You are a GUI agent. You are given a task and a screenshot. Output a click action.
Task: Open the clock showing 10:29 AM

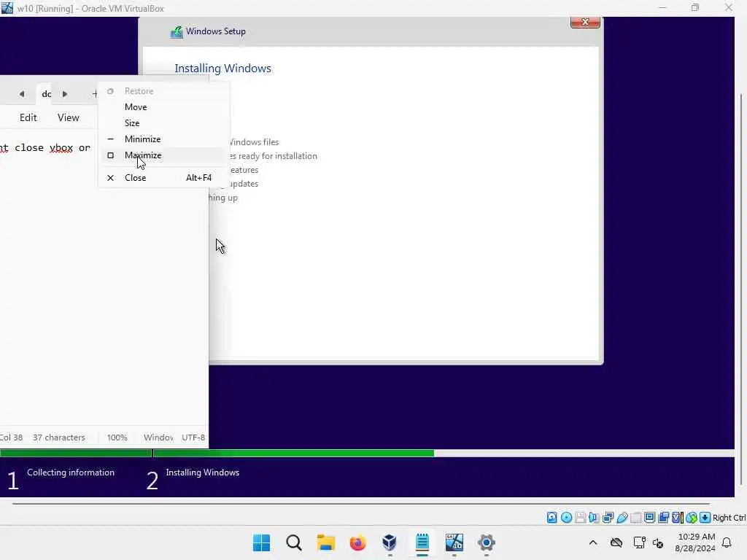[x=695, y=542]
